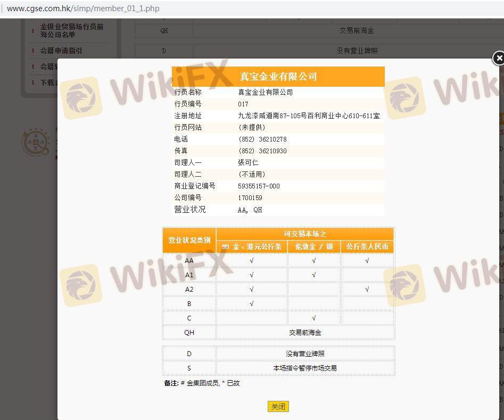Click the URL in the address bar

[83, 9]
